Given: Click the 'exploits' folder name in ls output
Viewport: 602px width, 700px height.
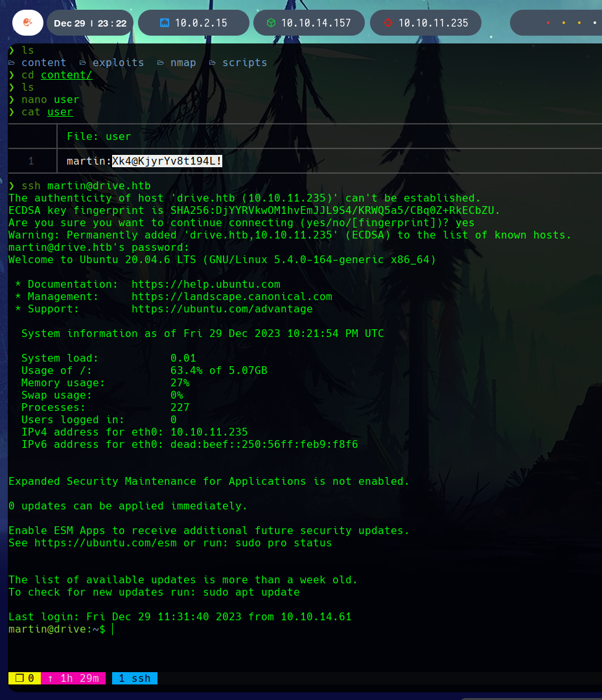Looking at the screenshot, I should [x=118, y=63].
